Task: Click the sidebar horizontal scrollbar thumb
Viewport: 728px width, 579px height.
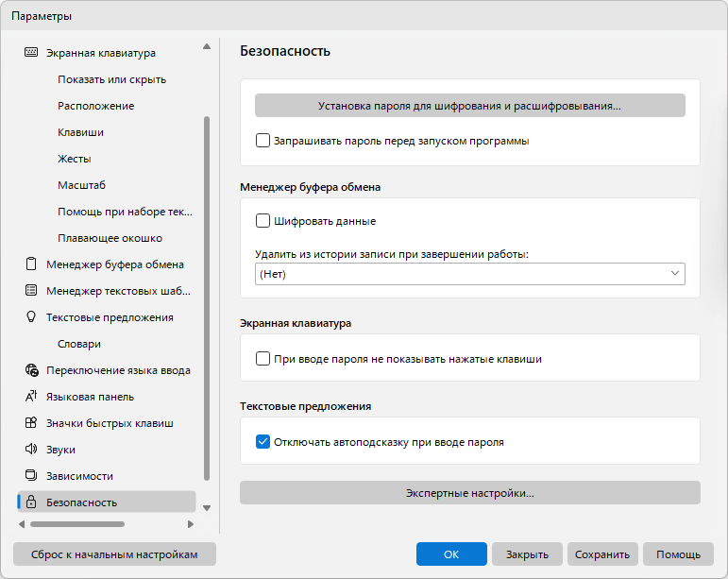Action: 77,524
